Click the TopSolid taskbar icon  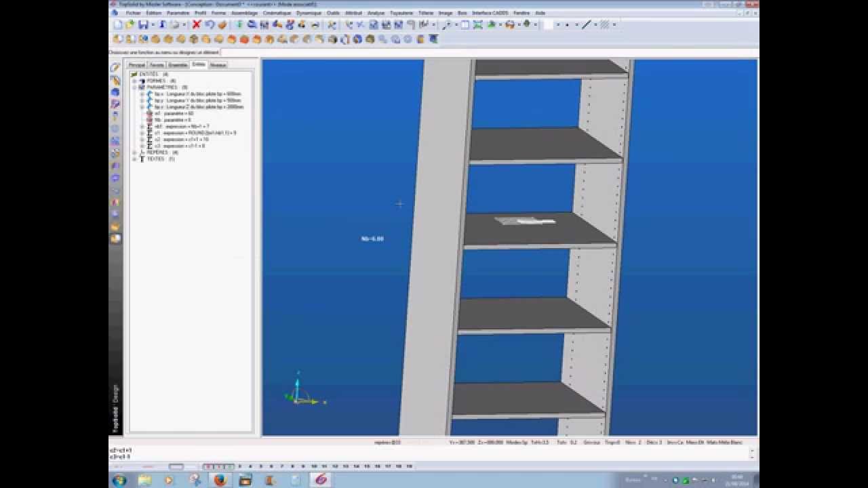321,480
